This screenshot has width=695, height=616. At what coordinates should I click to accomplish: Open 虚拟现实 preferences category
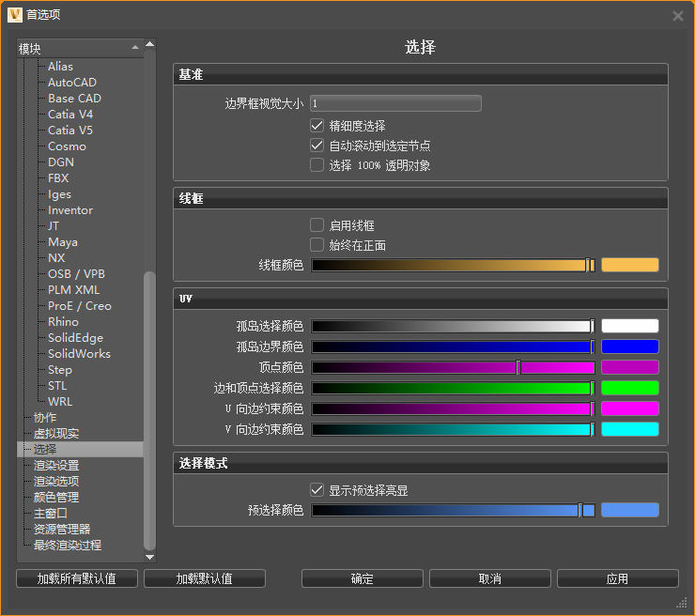56,434
